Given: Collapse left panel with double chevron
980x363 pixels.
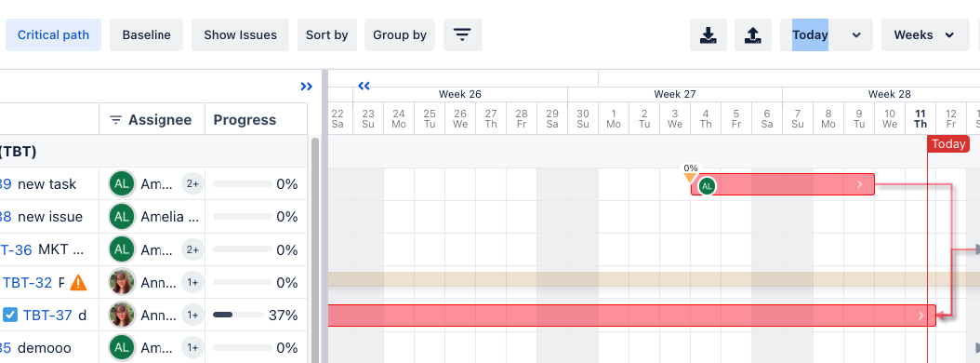Looking at the screenshot, I should coord(306,87).
